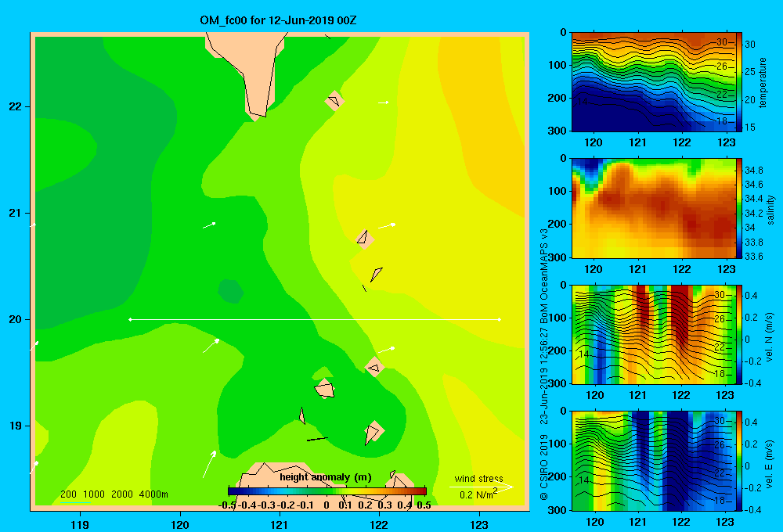Screen dimensions: 783x532
Task: Click the '-0.5' tick on height anomaly scale
Action: tap(227, 505)
